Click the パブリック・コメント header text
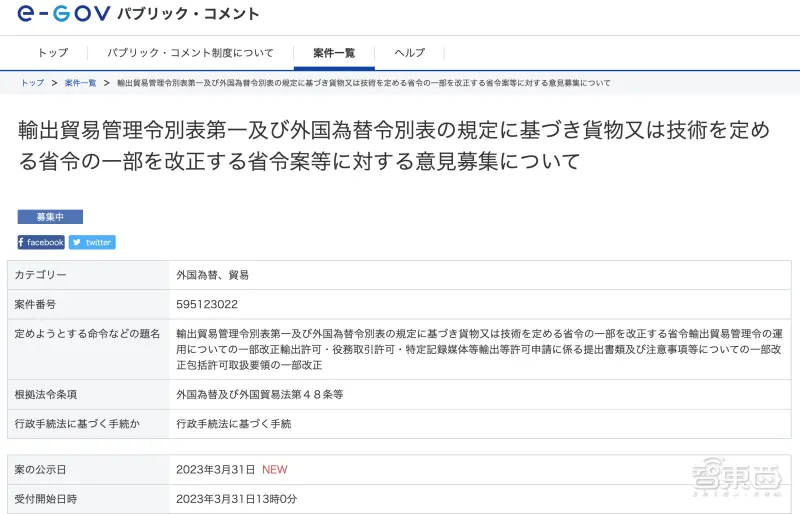800x514 pixels. 188,14
